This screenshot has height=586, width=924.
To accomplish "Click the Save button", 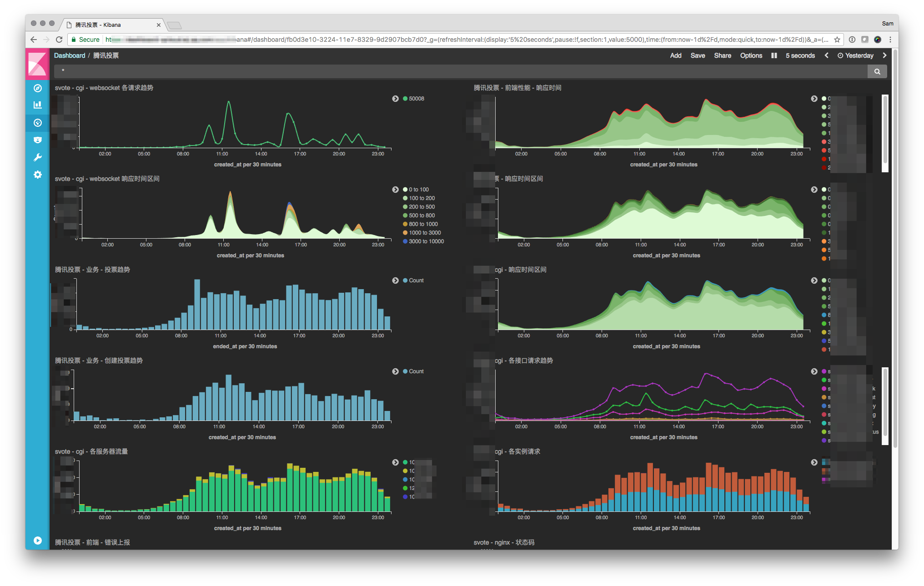I will [x=698, y=55].
